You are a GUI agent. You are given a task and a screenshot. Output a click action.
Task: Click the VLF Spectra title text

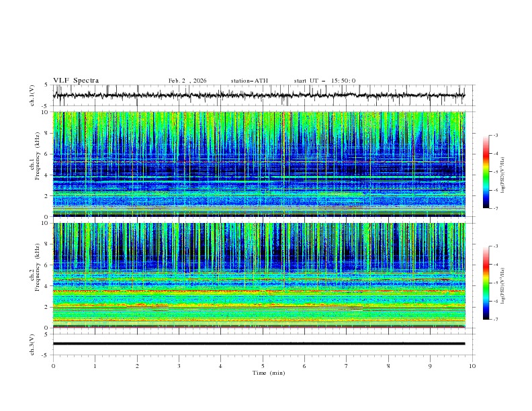pyautogui.click(x=76, y=81)
